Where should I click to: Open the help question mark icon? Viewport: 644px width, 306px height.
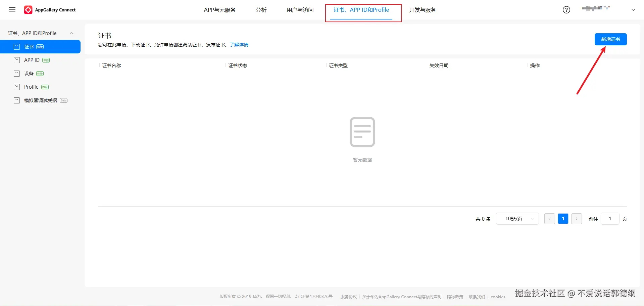tap(566, 10)
